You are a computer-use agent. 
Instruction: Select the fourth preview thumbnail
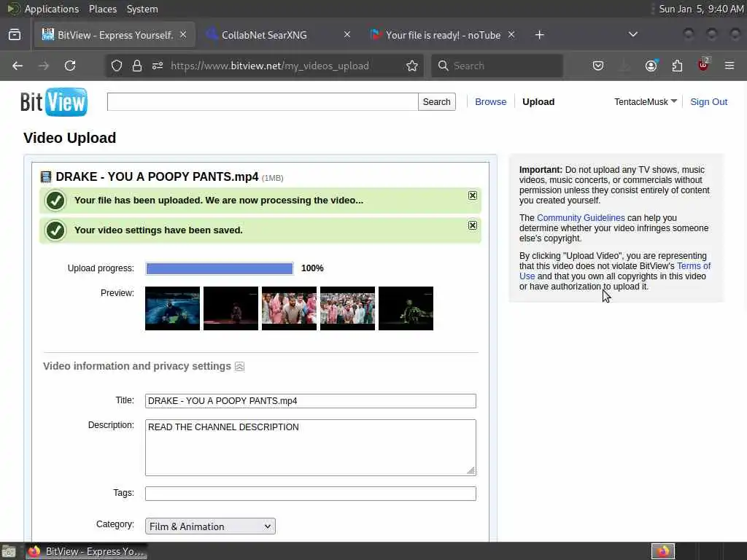(347, 308)
